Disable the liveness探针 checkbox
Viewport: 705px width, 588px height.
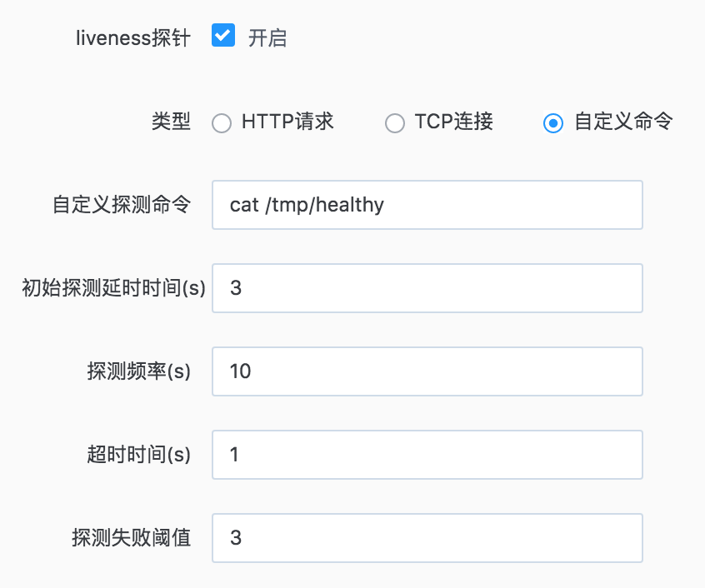tap(222, 36)
